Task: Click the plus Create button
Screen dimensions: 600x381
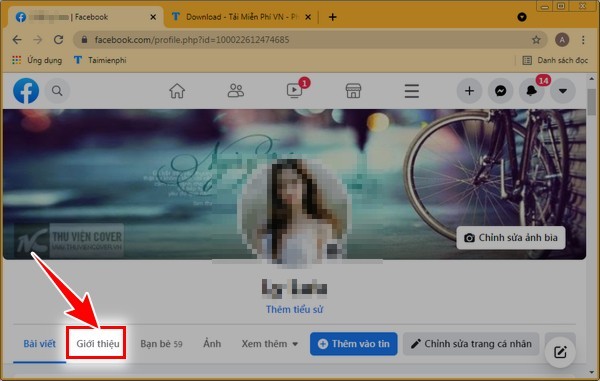Action: point(470,91)
